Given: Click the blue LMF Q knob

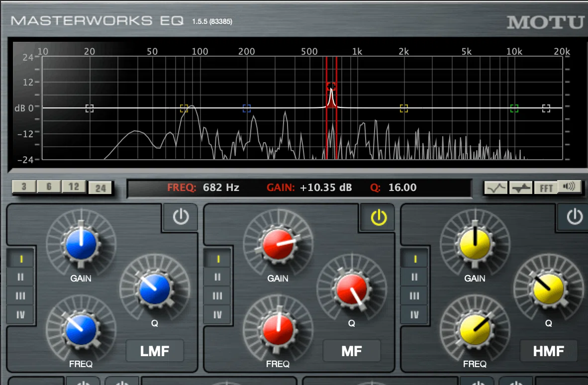Looking at the screenshot, I should [x=155, y=289].
